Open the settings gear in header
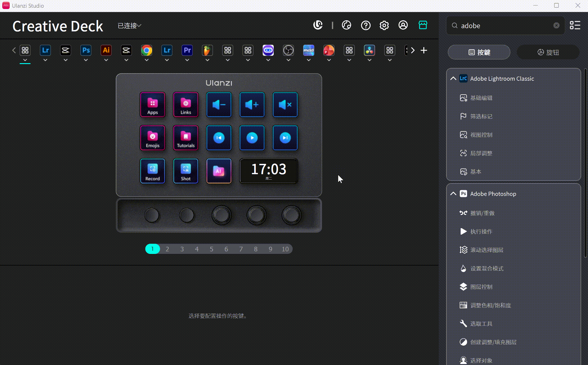588x365 pixels. (x=384, y=25)
